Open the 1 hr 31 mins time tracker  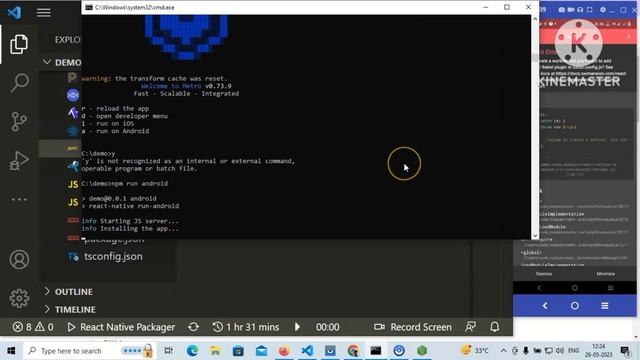[246, 327]
